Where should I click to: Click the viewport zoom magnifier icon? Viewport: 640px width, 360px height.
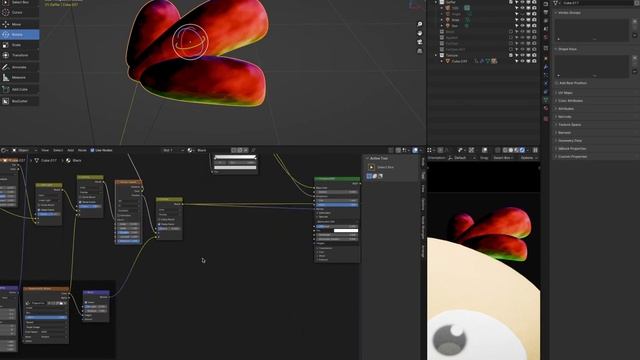pyautogui.click(x=420, y=24)
